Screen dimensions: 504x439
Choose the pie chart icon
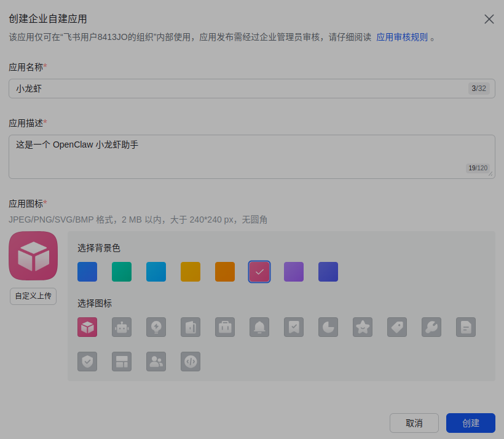[328, 327]
